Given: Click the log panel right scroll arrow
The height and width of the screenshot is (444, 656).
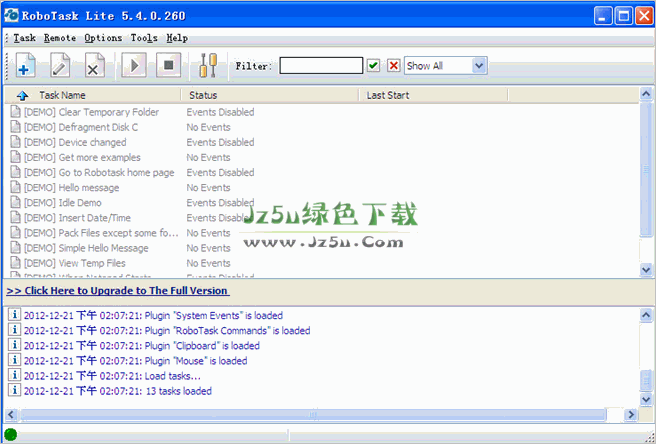Looking at the screenshot, I should coord(630,415).
